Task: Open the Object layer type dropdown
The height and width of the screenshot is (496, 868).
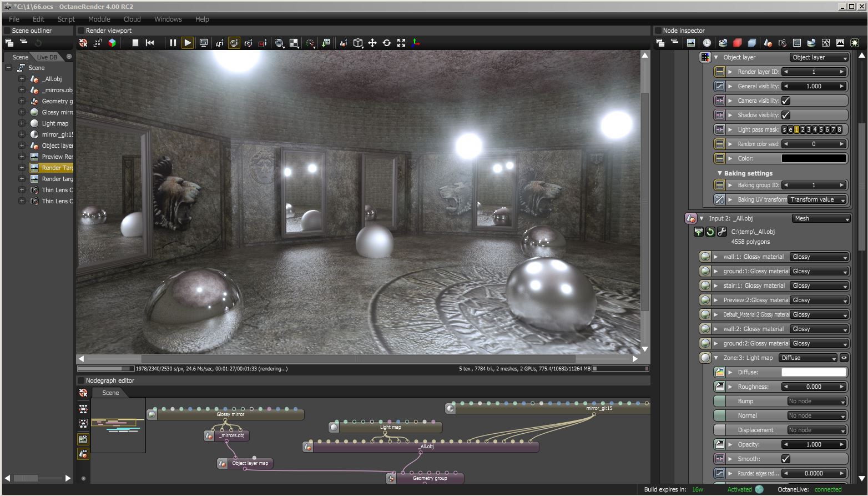Action: click(x=819, y=57)
